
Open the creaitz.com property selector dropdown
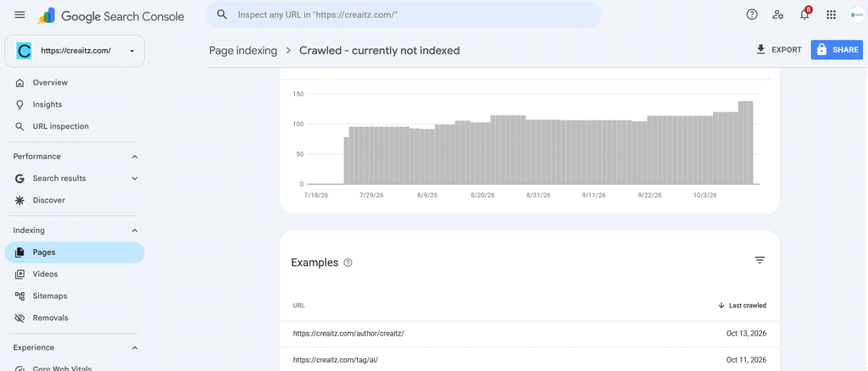pos(75,51)
